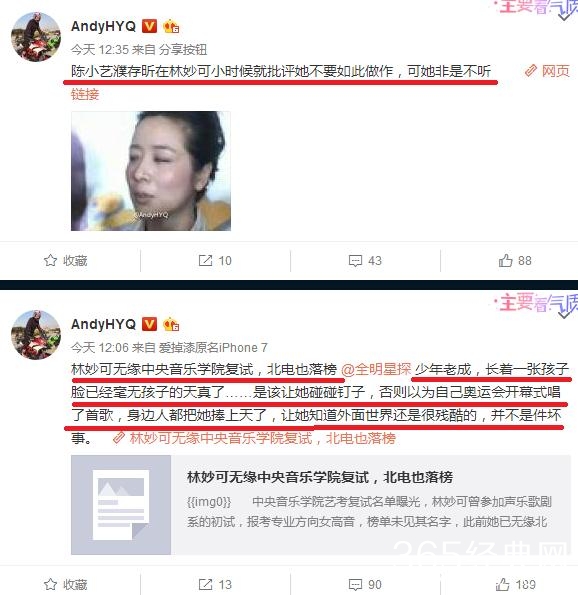This screenshot has height=595, width=578.
Task: Enlarge the woman's photo thumbnail in first post
Action: tap(151, 171)
